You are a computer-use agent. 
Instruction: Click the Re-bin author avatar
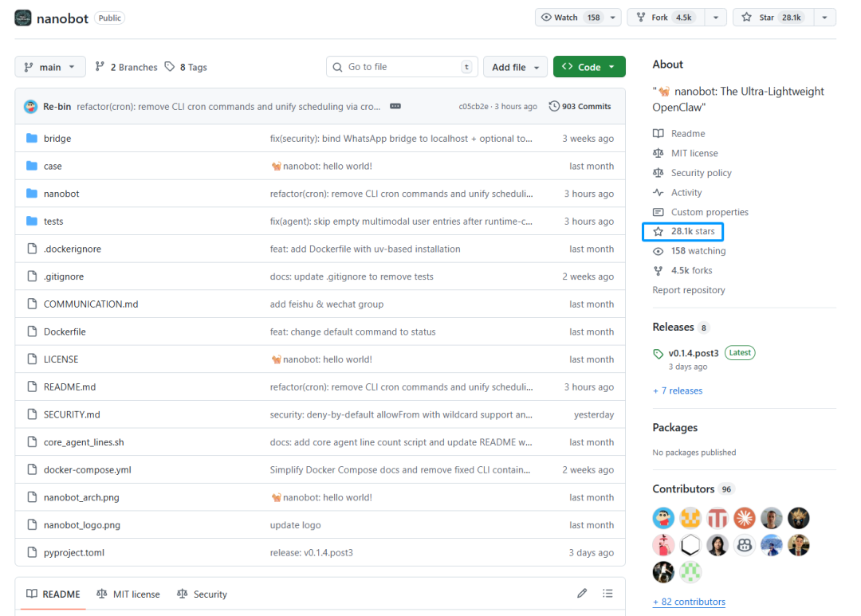point(31,107)
